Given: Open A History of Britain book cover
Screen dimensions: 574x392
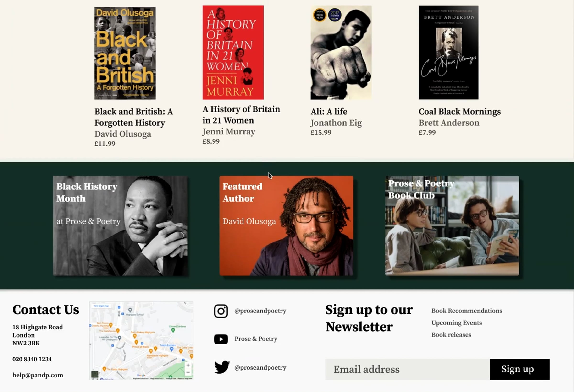Looking at the screenshot, I should [233, 53].
